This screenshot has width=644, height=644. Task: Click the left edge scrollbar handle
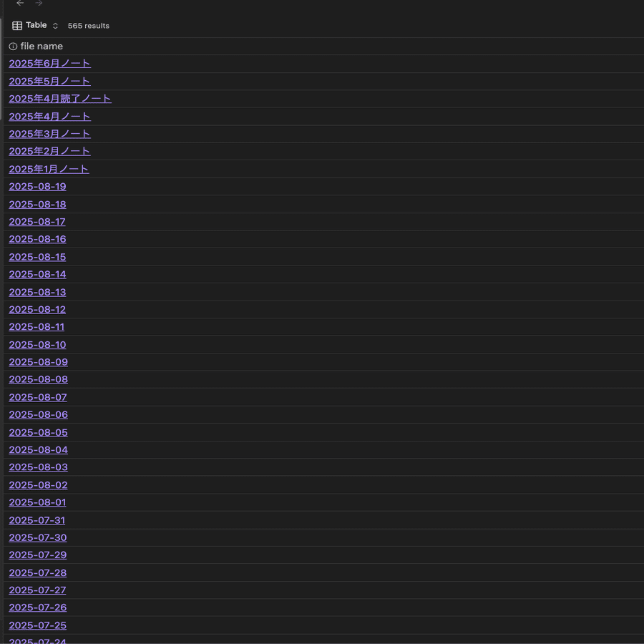(1, 69)
